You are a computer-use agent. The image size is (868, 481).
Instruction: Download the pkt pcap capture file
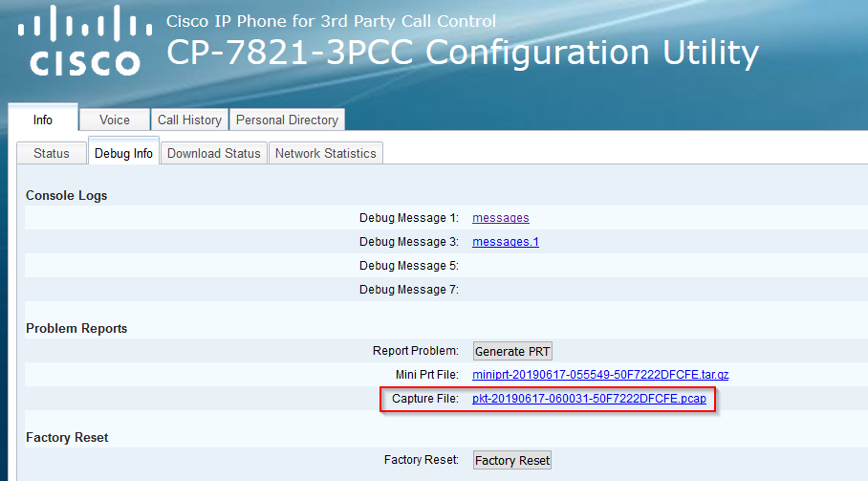coord(589,399)
